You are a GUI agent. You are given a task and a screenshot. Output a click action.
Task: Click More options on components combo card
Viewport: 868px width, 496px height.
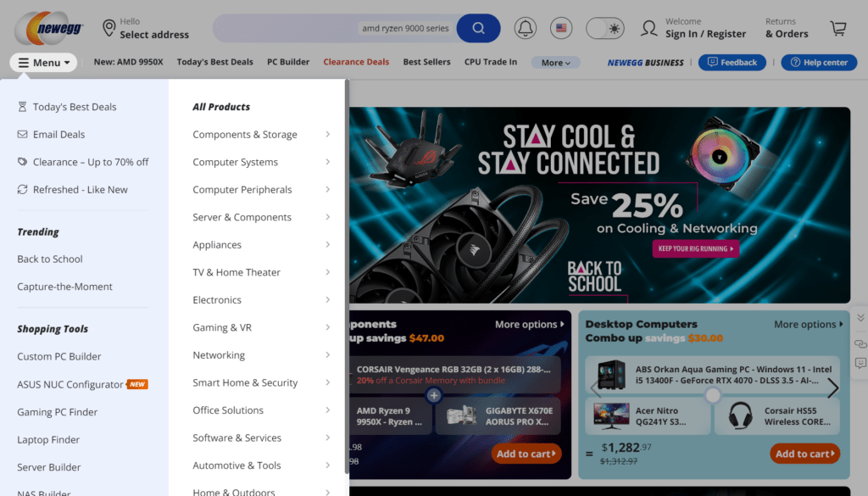(x=530, y=325)
